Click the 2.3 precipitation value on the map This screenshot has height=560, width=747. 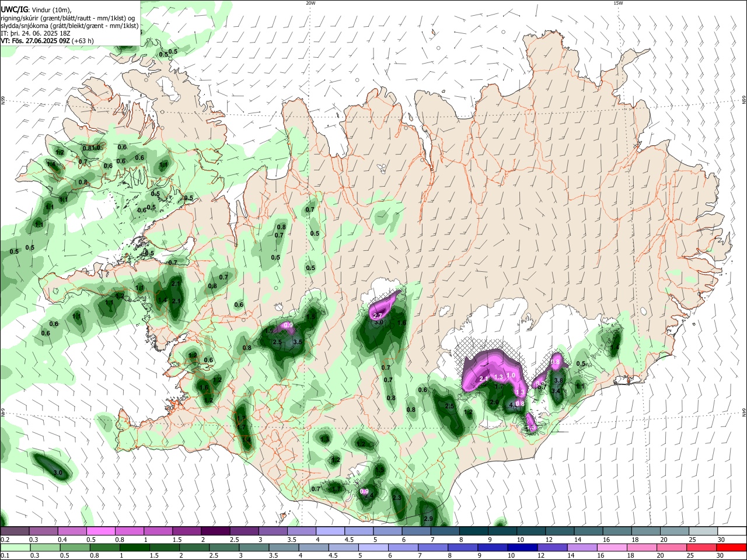point(397,498)
